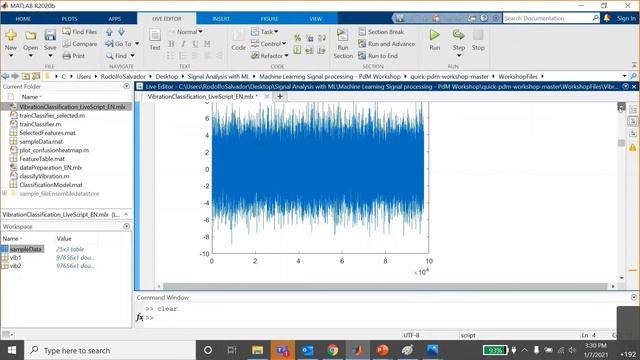
Task: Click the Print icon
Action: pyautogui.click(x=67, y=56)
